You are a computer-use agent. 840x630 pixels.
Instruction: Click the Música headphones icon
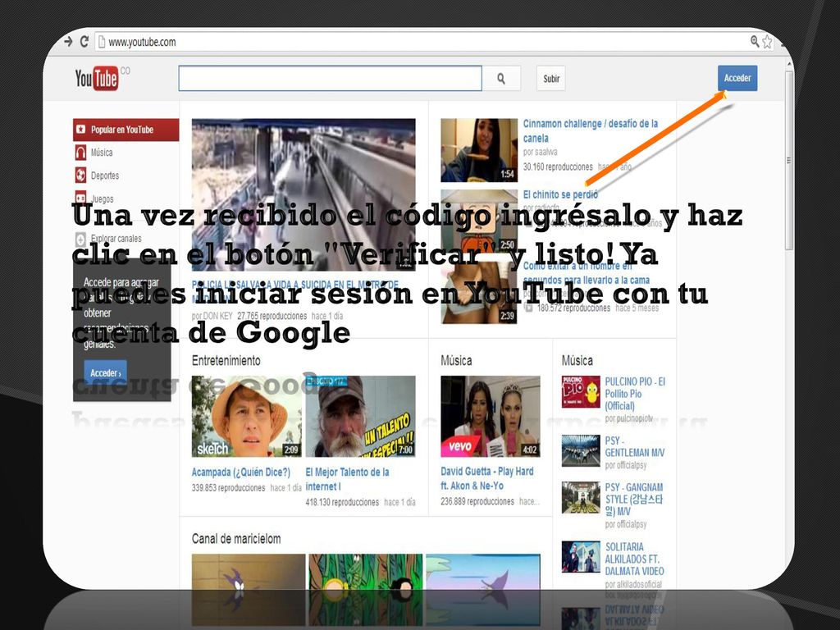[x=80, y=153]
